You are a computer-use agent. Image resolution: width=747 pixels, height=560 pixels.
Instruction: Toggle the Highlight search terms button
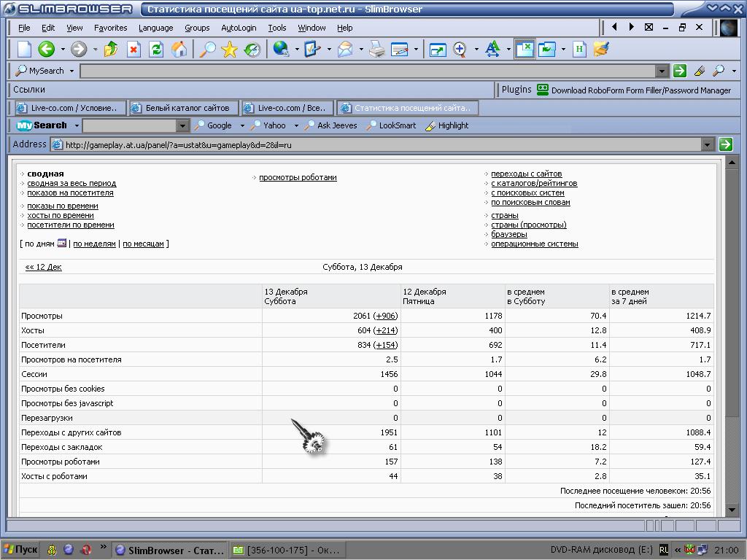pos(446,125)
